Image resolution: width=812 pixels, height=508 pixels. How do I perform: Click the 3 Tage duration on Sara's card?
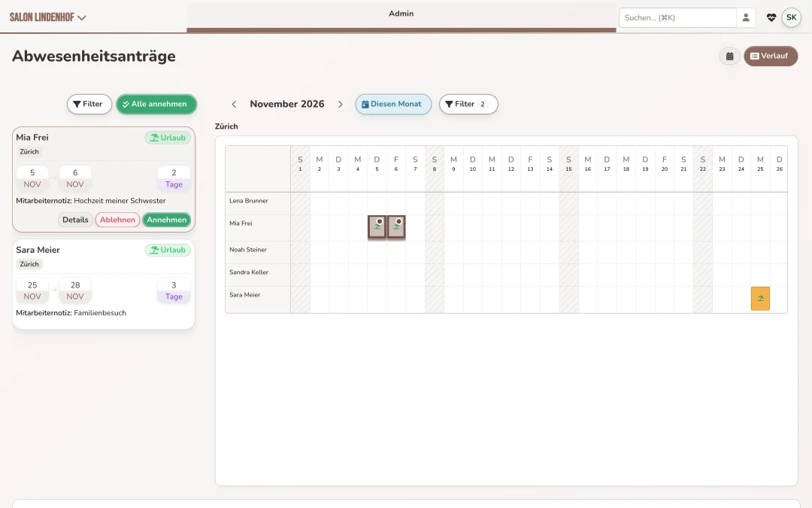(x=174, y=291)
